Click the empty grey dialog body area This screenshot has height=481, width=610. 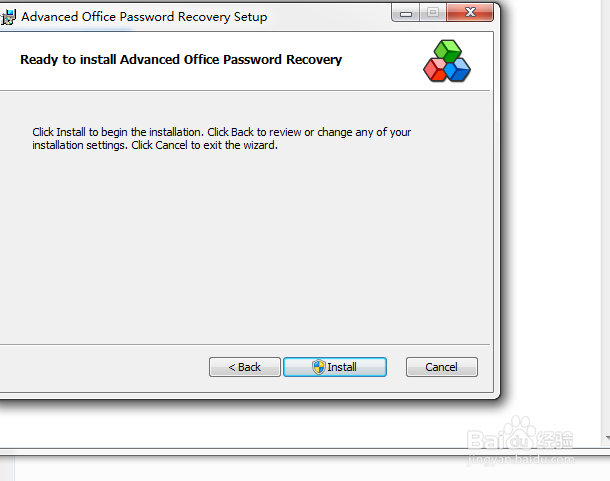coord(245,241)
